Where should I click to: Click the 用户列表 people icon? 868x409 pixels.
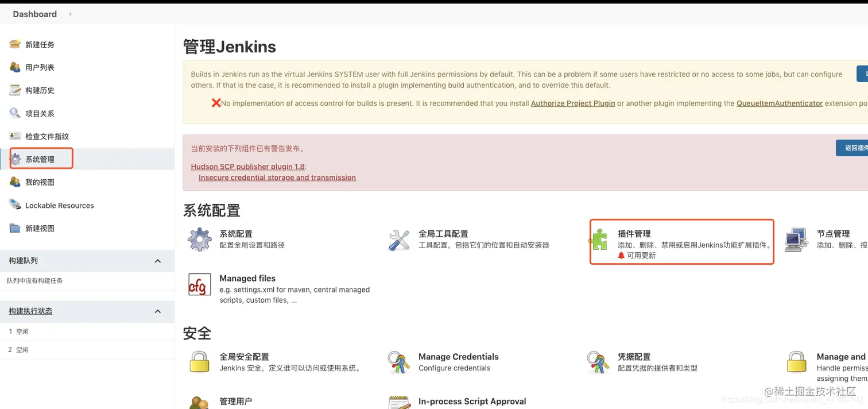point(15,67)
